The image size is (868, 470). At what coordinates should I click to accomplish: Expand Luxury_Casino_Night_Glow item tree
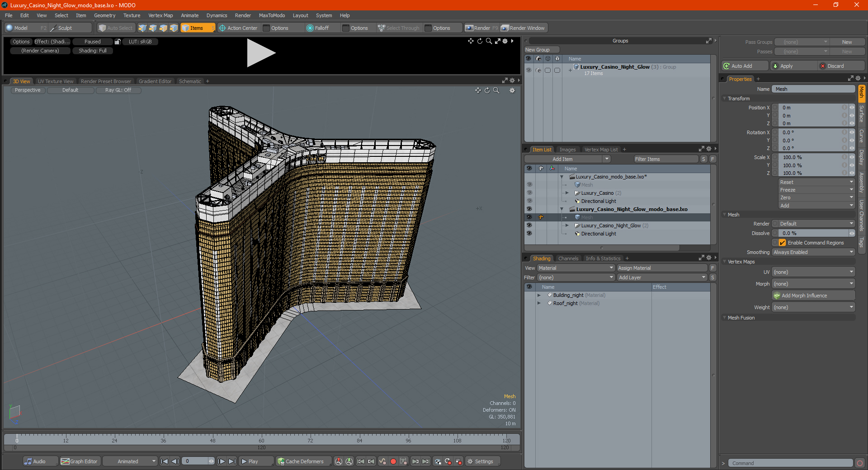coord(567,226)
